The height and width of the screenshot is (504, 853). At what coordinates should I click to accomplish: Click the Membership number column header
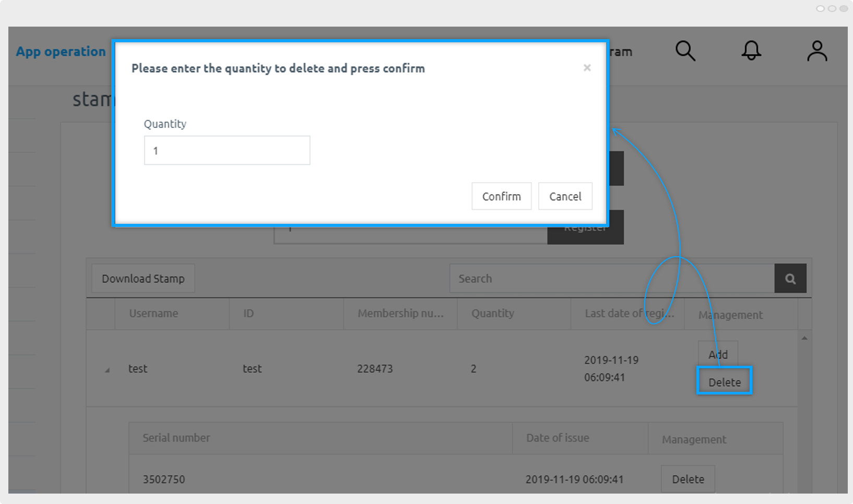point(400,314)
